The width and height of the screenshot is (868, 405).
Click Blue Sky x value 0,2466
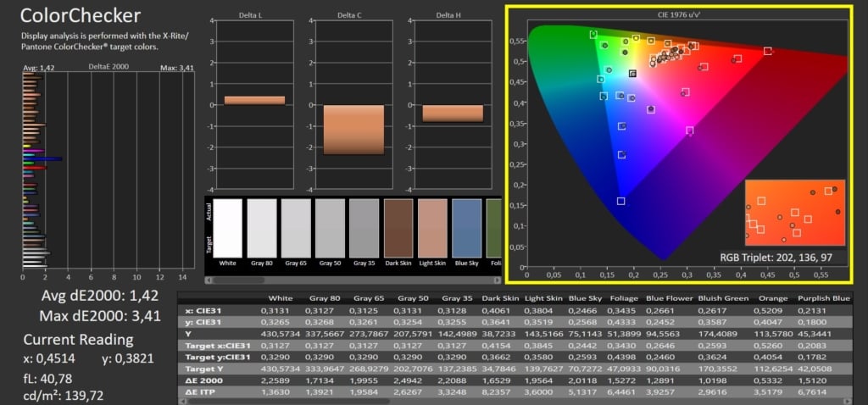tap(582, 310)
